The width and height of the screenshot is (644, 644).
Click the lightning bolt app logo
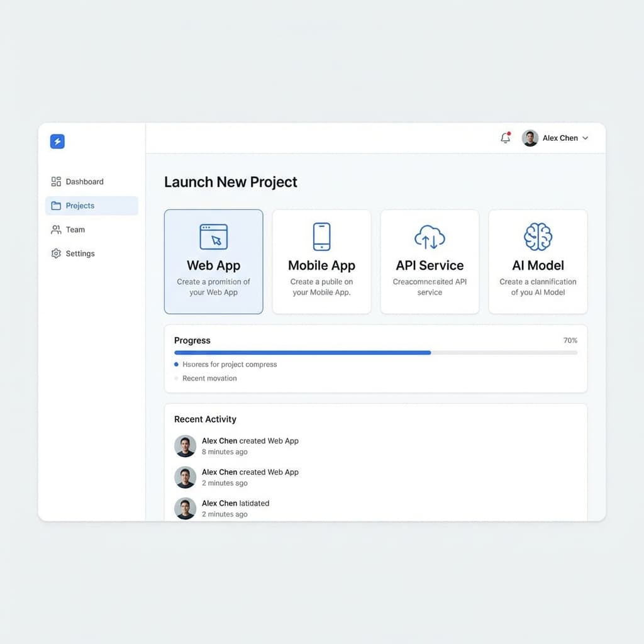pyautogui.click(x=57, y=141)
